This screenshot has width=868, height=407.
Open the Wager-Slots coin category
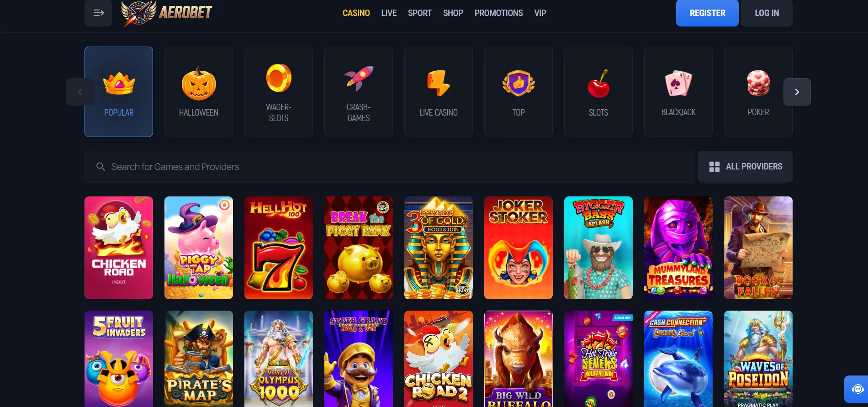tap(279, 92)
